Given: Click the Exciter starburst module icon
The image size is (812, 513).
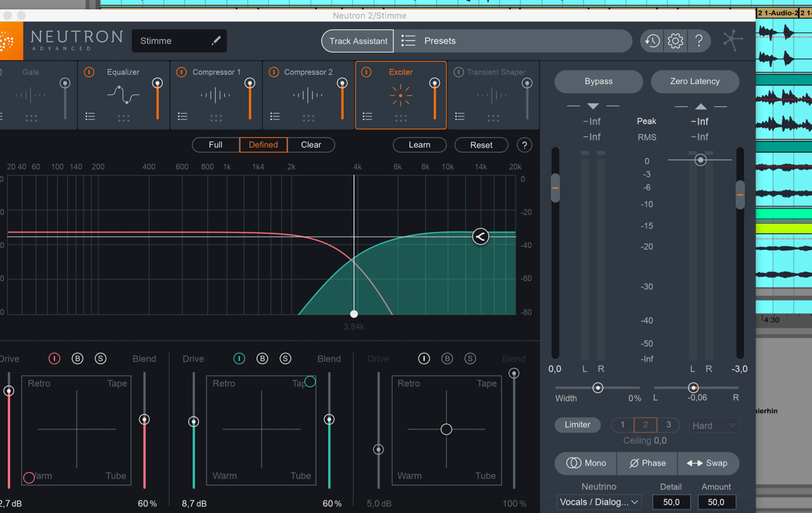Looking at the screenshot, I should [x=401, y=96].
